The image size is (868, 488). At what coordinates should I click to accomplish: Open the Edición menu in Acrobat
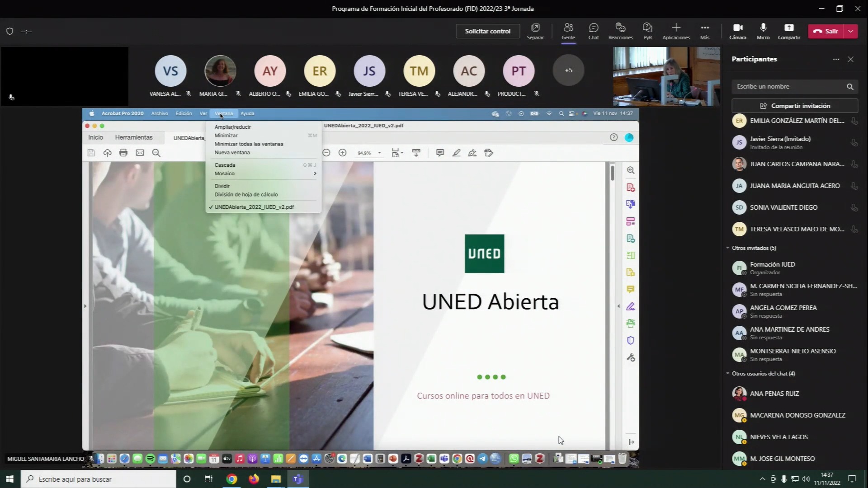pyautogui.click(x=184, y=113)
